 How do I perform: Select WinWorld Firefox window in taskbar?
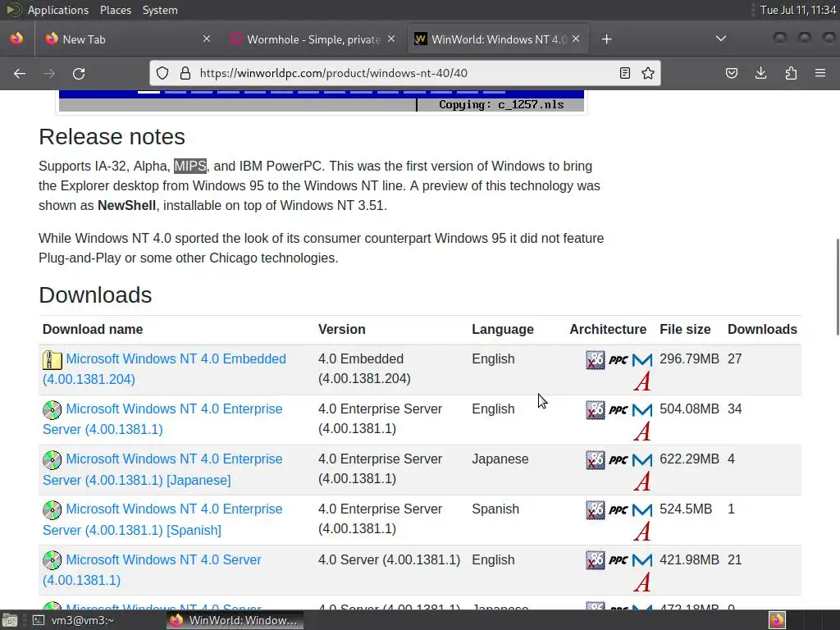235,620
